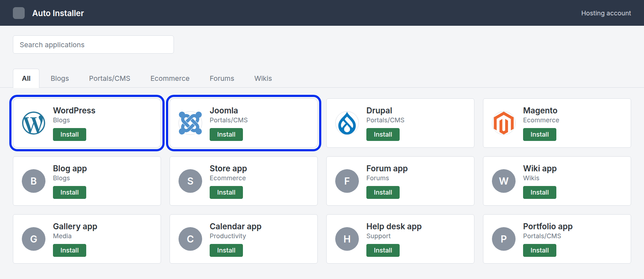The height and width of the screenshot is (279, 644).
Task: Click the Support label under Help desk app
Action: (379, 236)
